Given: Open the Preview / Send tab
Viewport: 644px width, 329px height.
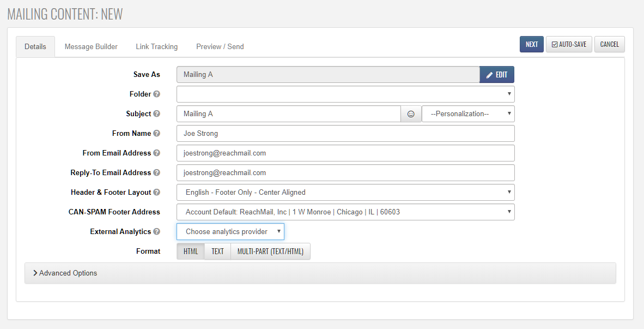Looking at the screenshot, I should click(x=220, y=46).
